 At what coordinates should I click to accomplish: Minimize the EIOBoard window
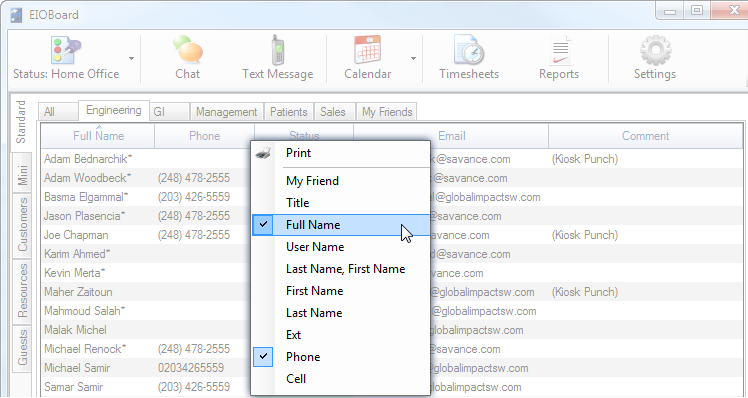coord(670,11)
